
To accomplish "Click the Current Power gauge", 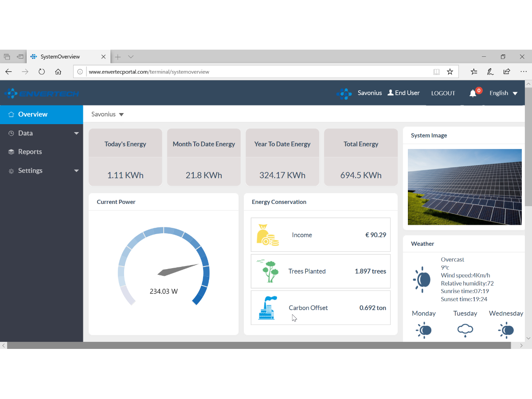I will [x=164, y=266].
